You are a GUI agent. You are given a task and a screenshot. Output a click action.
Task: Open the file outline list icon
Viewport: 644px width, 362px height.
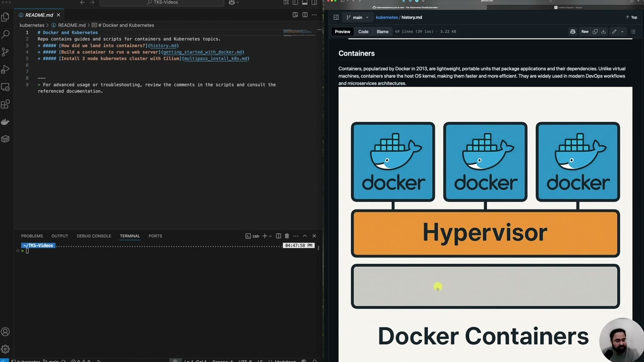point(633,32)
